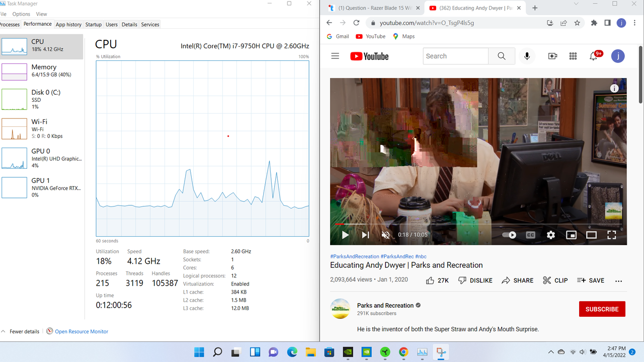The height and width of the screenshot is (362, 644).
Task: Click the YouTube search magnifier button
Action: pyautogui.click(x=502, y=56)
